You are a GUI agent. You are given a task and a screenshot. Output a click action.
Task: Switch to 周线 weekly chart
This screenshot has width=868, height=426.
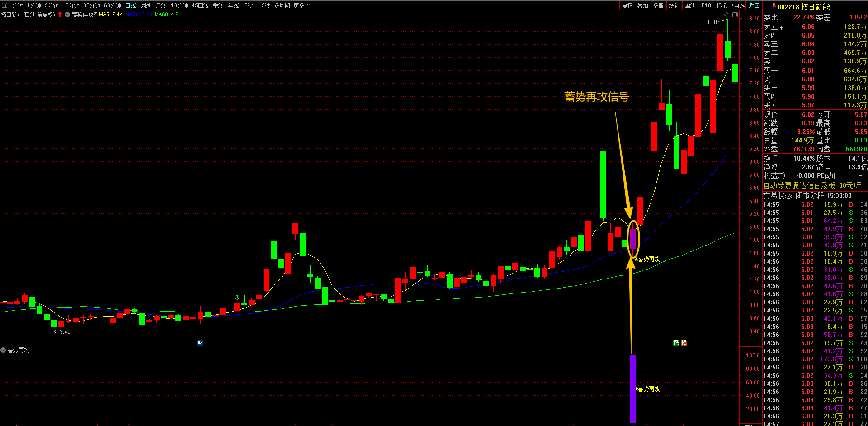click(x=146, y=5)
